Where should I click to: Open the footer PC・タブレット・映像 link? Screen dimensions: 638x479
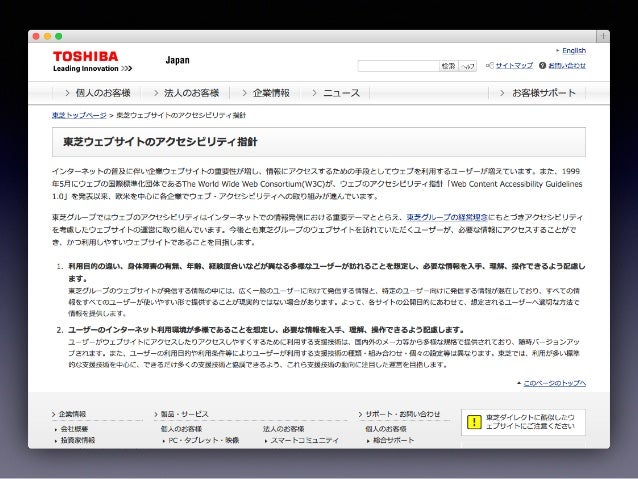(203, 440)
